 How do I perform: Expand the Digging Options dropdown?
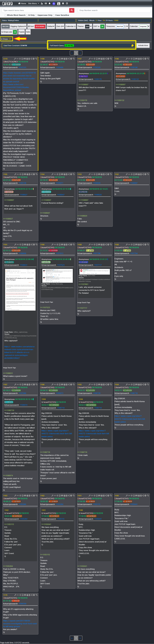point(18,26)
